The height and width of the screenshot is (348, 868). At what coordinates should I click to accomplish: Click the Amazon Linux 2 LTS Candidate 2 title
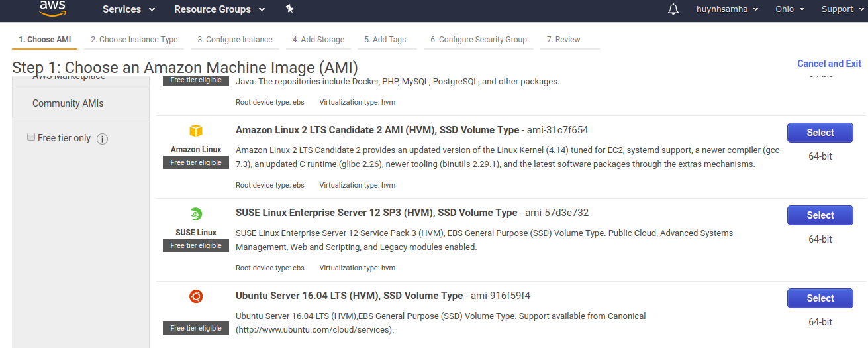click(377, 130)
